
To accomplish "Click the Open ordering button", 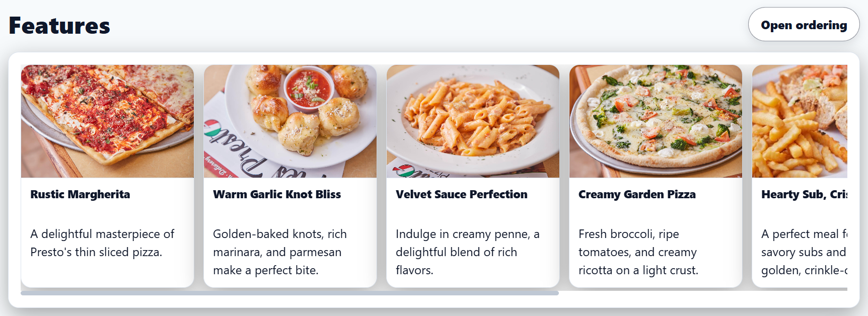I will click(x=804, y=25).
